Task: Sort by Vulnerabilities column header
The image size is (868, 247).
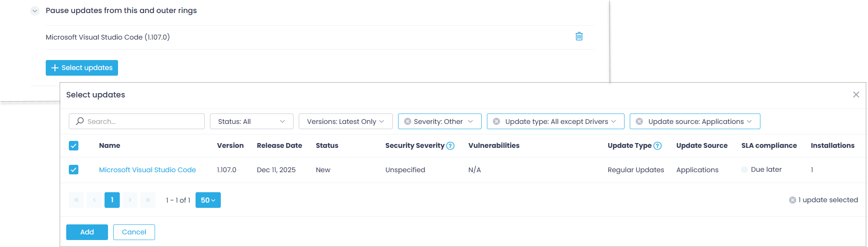Action: click(x=493, y=146)
